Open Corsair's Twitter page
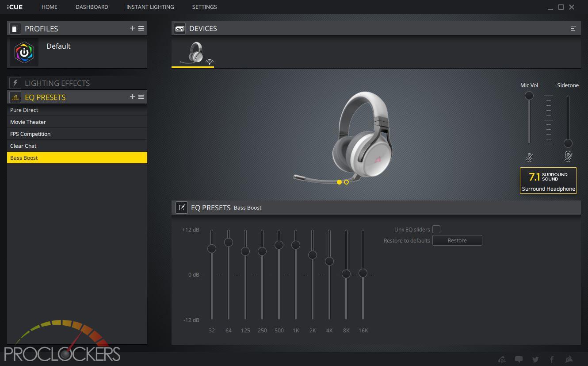 tap(535, 359)
